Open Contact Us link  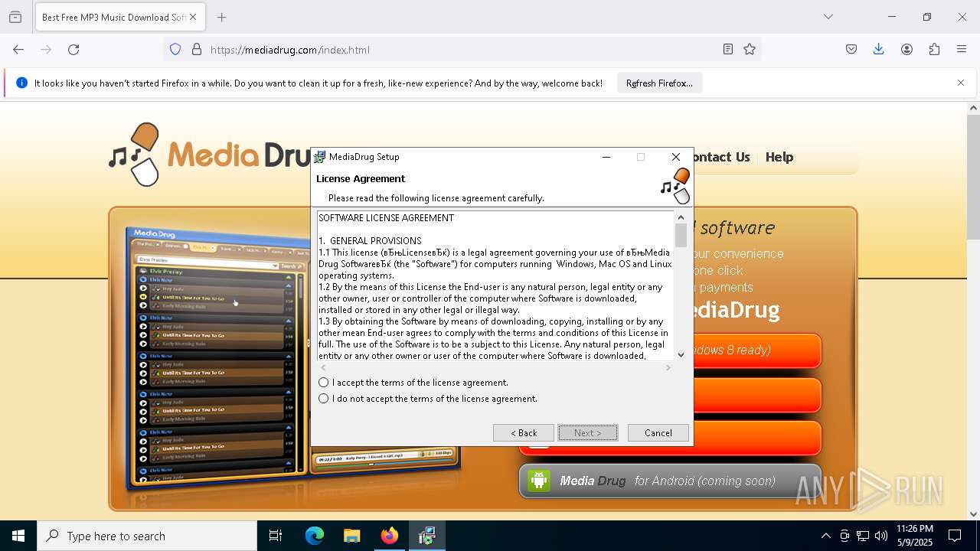(x=722, y=157)
